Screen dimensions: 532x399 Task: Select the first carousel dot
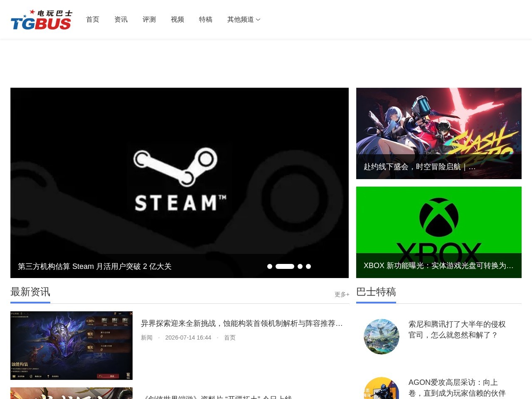pos(270,266)
